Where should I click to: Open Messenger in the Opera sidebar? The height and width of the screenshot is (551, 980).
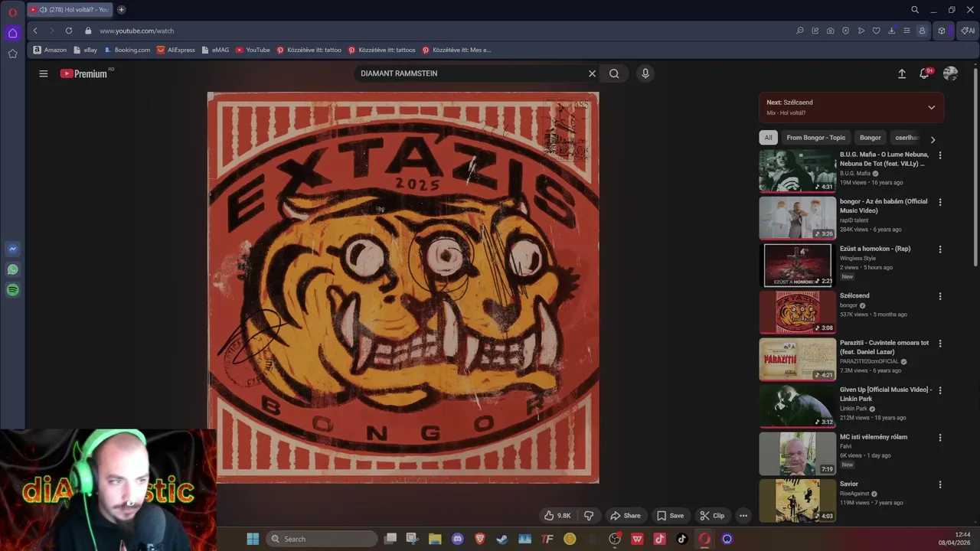[12, 249]
